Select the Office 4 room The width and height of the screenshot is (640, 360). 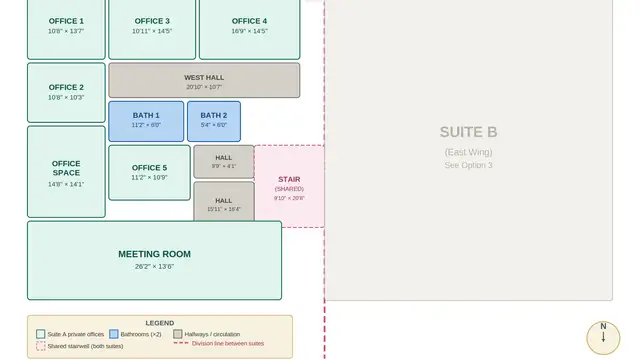pos(249,29)
